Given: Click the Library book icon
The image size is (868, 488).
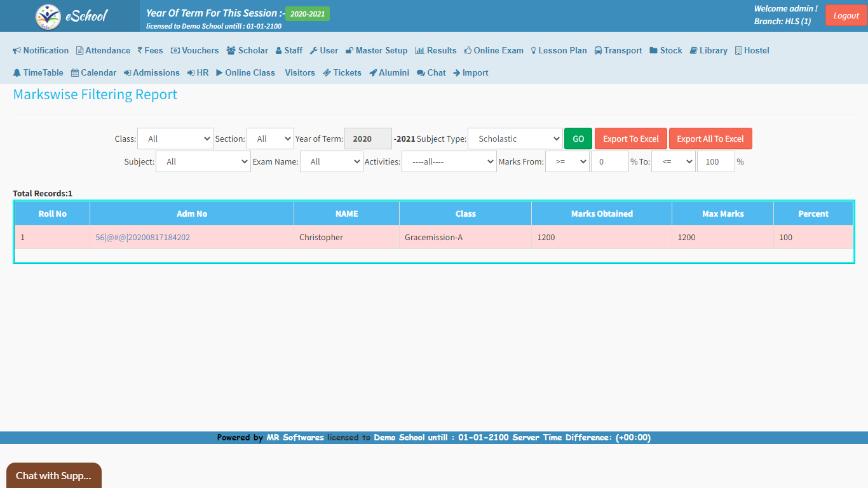Looking at the screenshot, I should (x=694, y=51).
